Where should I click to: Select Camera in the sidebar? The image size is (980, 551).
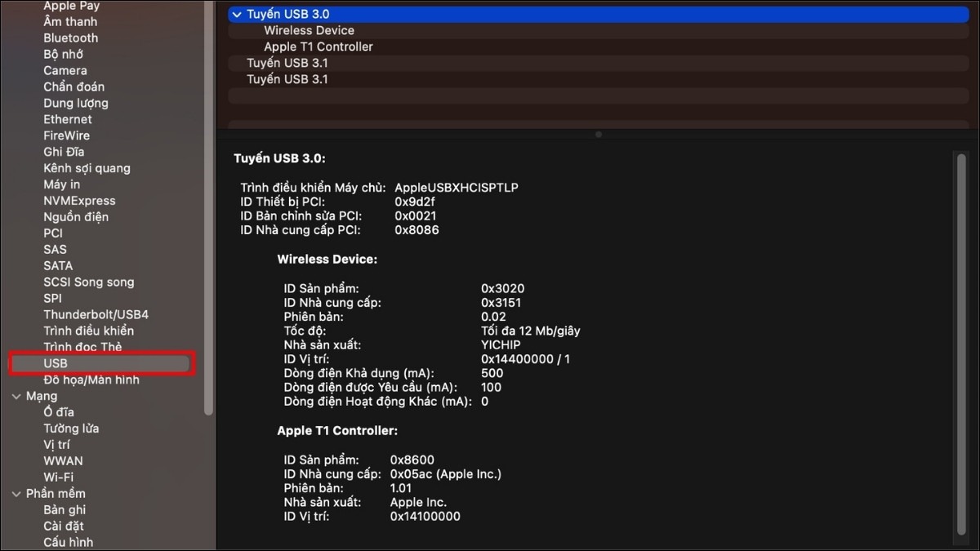pyautogui.click(x=65, y=70)
